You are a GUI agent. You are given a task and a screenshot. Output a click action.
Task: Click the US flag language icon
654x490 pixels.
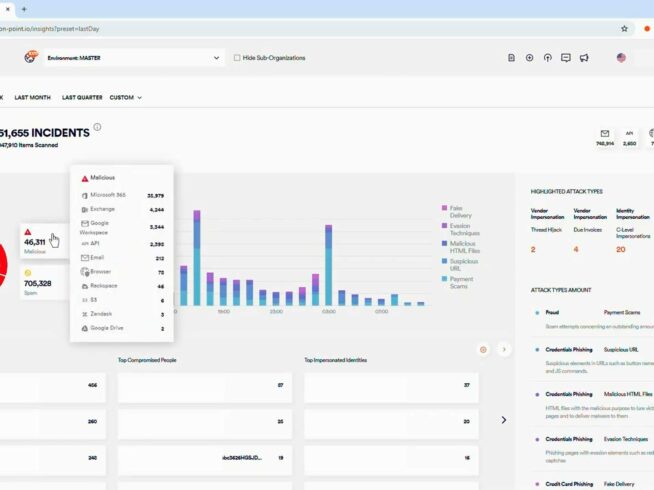tap(621, 58)
